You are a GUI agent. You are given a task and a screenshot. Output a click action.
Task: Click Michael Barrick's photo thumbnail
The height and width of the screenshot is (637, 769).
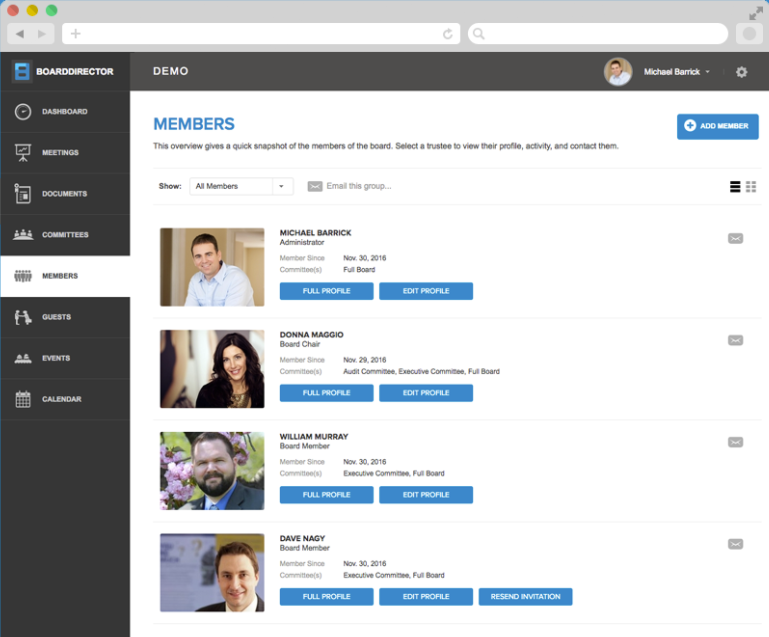pos(212,267)
